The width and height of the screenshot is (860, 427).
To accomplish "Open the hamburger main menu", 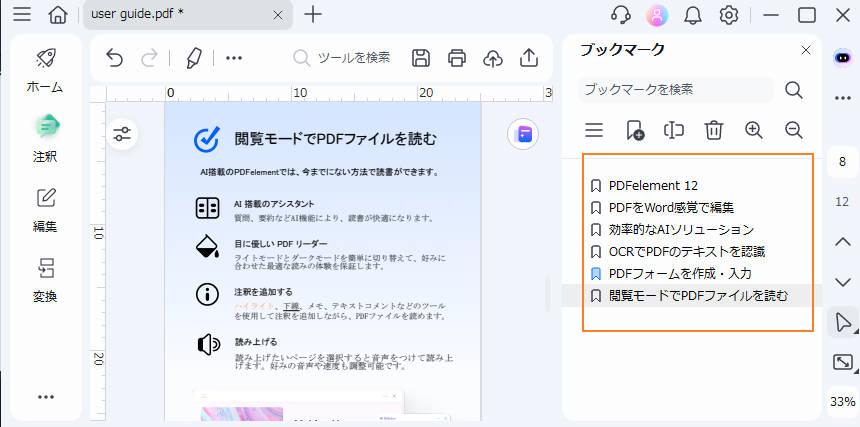I will pos(22,15).
